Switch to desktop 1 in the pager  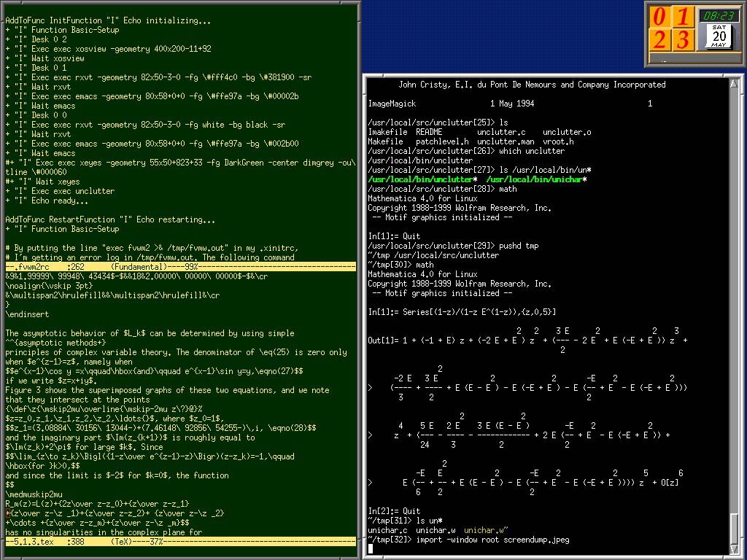click(683, 17)
